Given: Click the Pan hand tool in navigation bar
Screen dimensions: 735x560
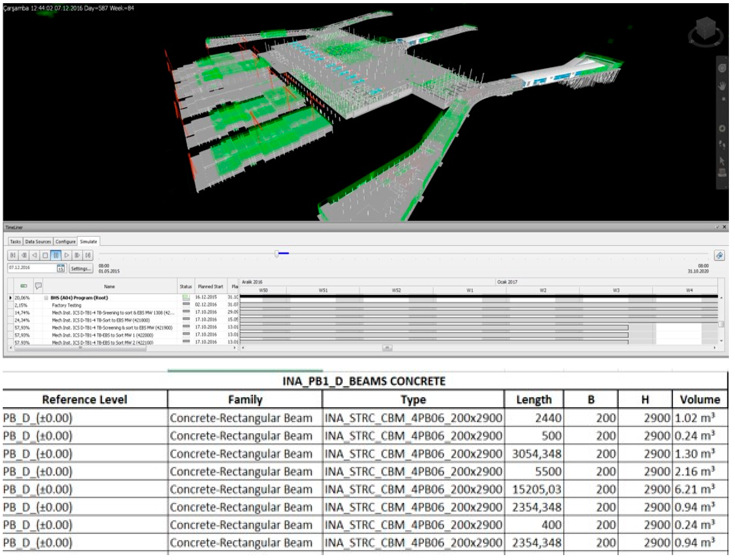Looking at the screenshot, I should [722, 86].
